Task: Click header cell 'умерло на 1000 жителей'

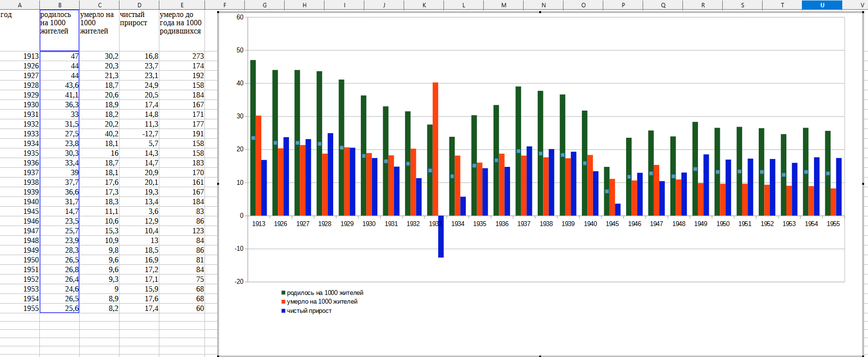Action: (x=100, y=30)
